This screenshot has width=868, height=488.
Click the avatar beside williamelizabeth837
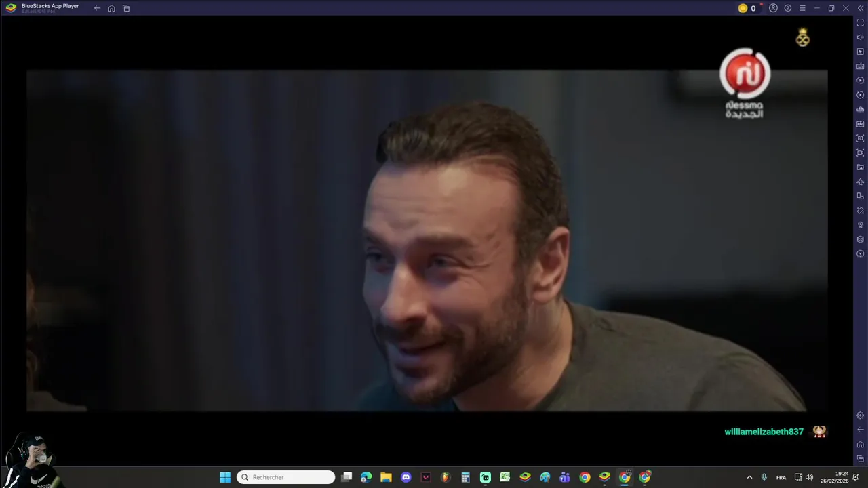click(x=820, y=432)
